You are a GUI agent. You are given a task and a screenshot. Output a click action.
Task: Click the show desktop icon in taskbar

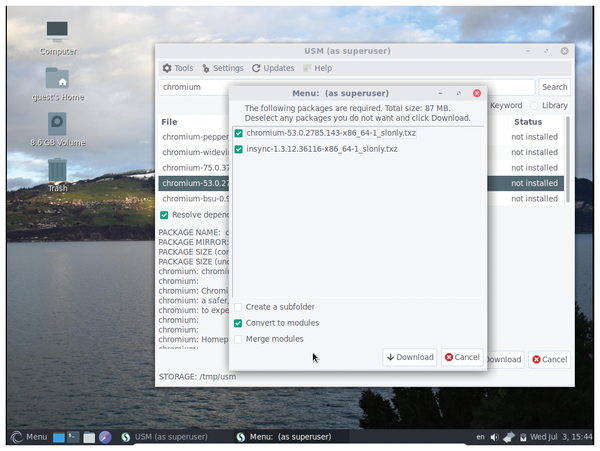tap(59, 437)
